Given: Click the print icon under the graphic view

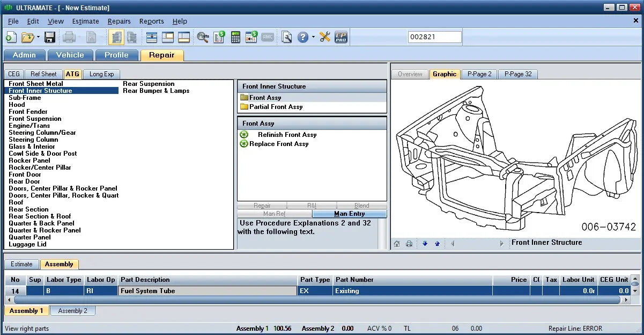Looking at the screenshot, I should (x=409, y=243).
